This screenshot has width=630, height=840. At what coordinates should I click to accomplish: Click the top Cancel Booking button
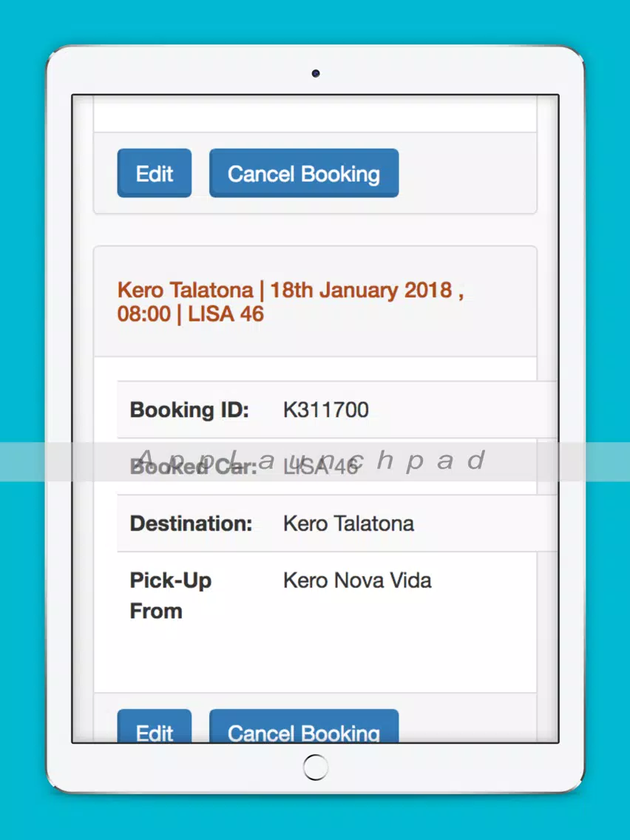click(303, 174)
